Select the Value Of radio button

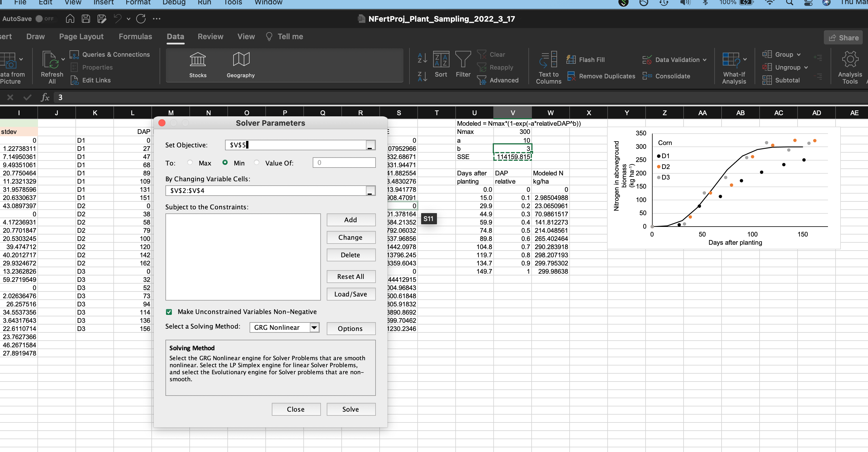point(257,163)
